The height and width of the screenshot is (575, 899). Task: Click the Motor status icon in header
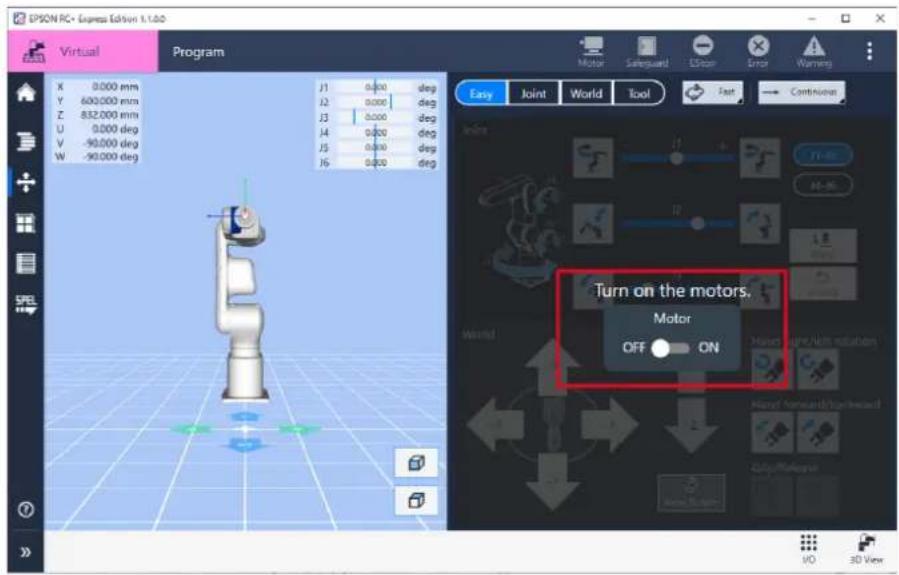coord(591,52)
